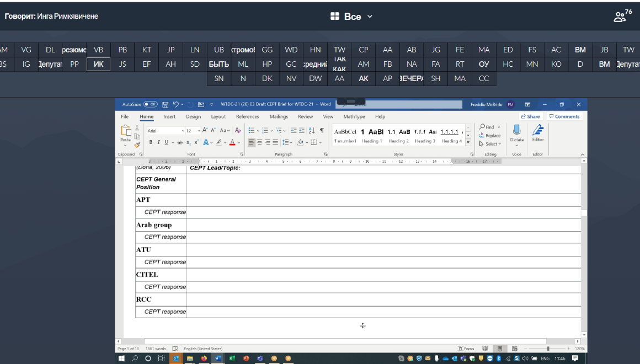
Task: Toggle the AutoSave switch in Word
Action: pos(151,104)
